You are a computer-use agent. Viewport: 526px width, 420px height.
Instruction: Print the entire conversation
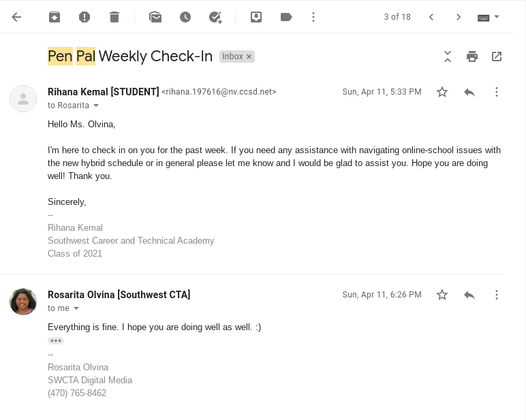tap(472, 56)
